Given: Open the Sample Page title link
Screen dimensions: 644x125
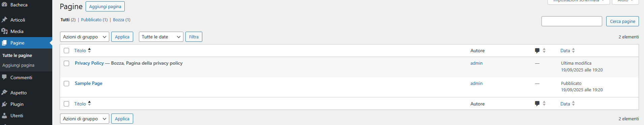Looking at the screenshot, I should [x=89, y=83].
